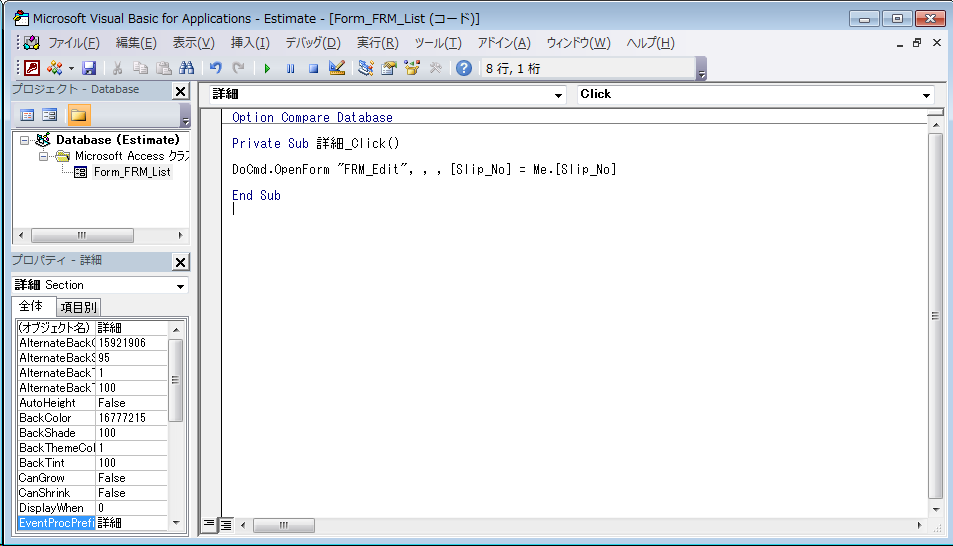Open Insert Module dropdown arrow
Screen dimensions: 953x546
pyautogui.click(x=71, y=69)
